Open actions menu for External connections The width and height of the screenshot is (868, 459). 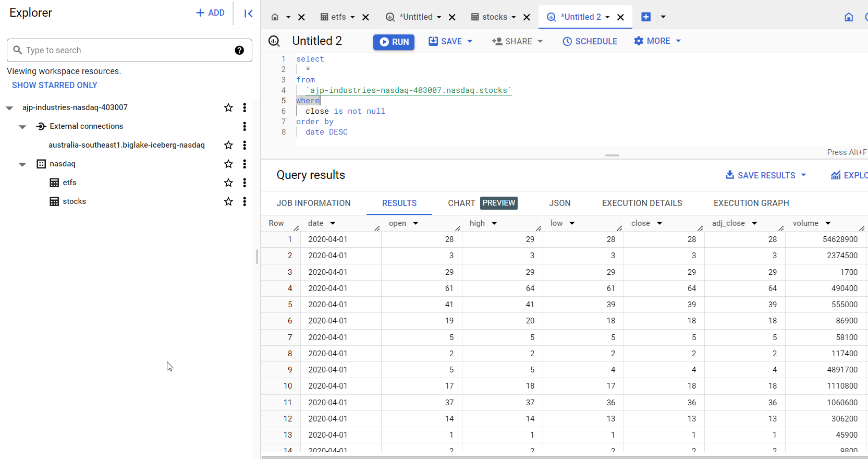point(244,126)
